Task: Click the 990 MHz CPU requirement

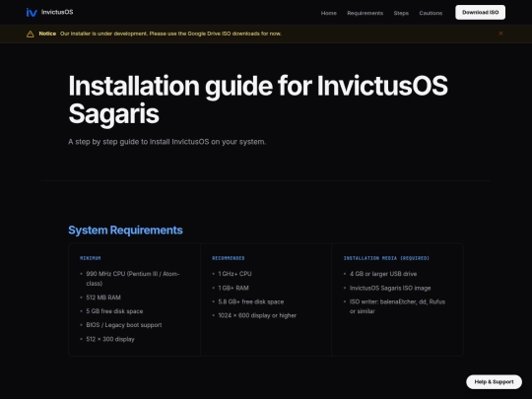Action: click(133, 279)
